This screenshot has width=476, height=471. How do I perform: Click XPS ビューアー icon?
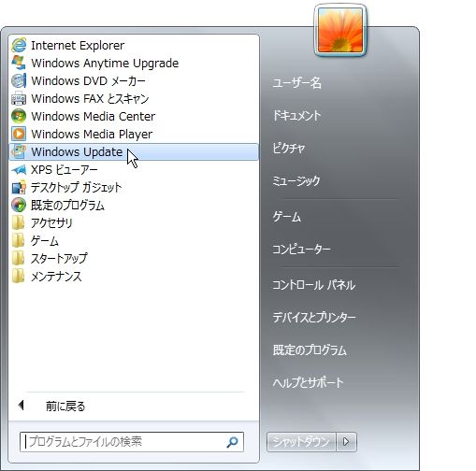coord(19,170)
